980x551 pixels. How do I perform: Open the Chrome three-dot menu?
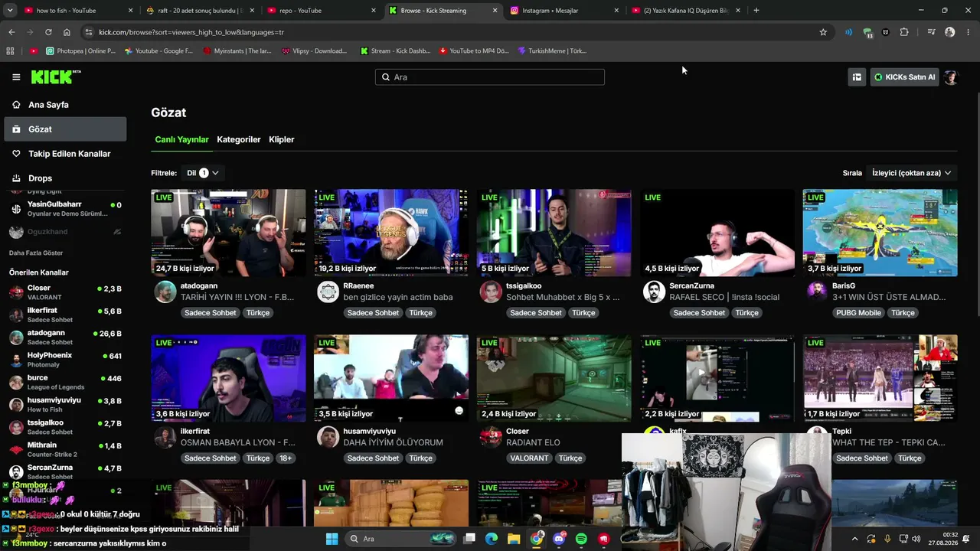pyautogui.click(x=969, y=32)
